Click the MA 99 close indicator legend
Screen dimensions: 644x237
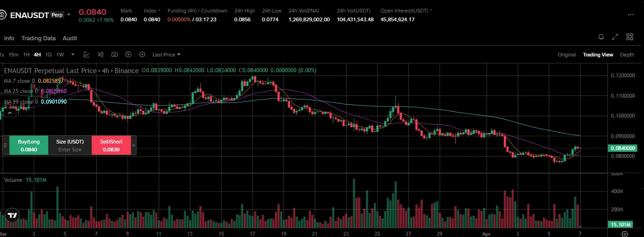tap(35, 102)
